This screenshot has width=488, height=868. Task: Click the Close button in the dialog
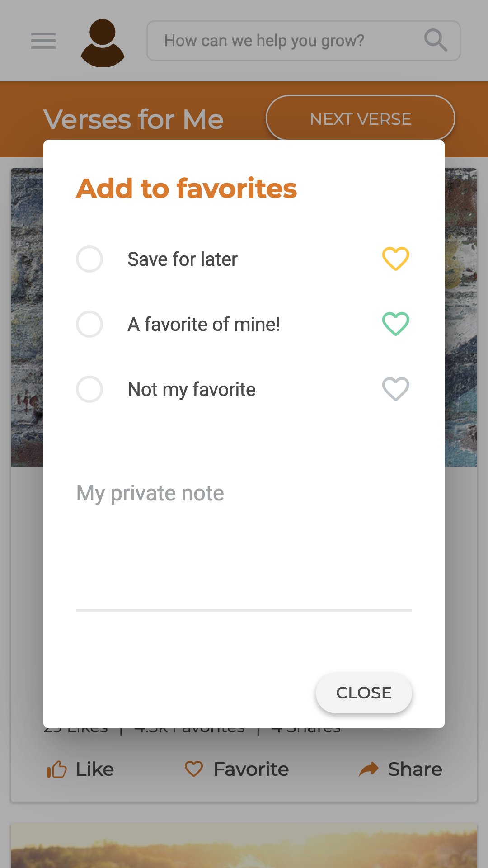(364, 693)
